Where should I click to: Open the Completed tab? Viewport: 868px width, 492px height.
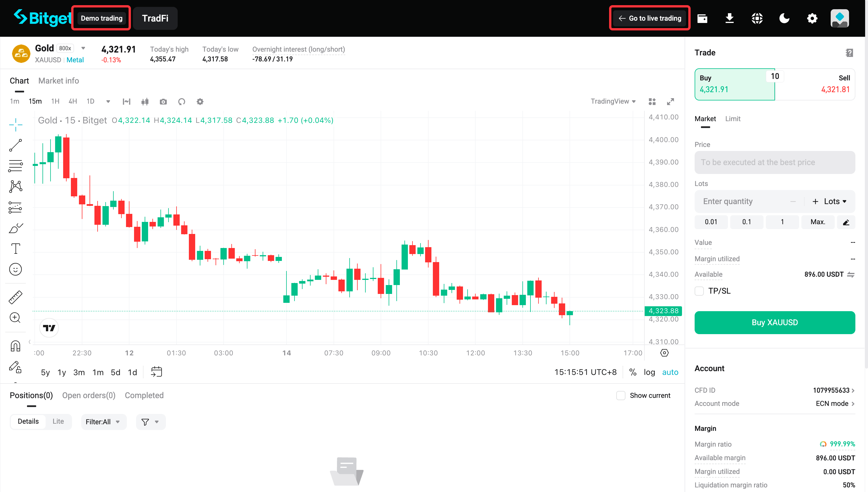(144, 395)
